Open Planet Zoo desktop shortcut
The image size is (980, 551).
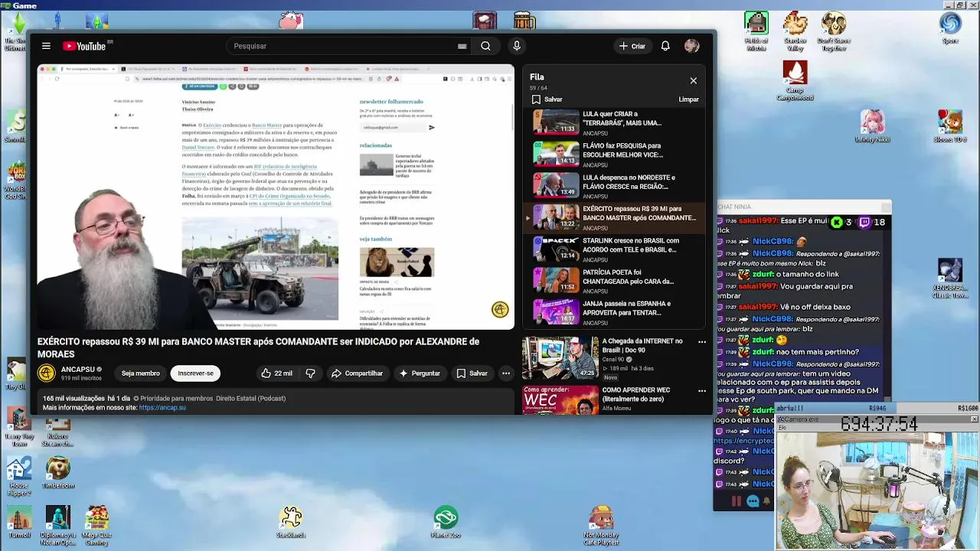pos(446,522)
